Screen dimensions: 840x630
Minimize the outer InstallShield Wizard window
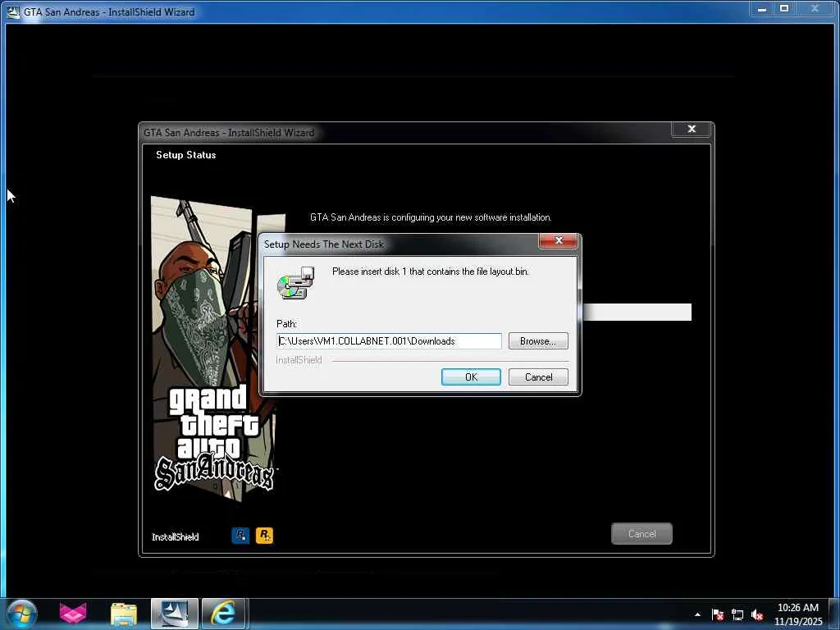[762, 8]
